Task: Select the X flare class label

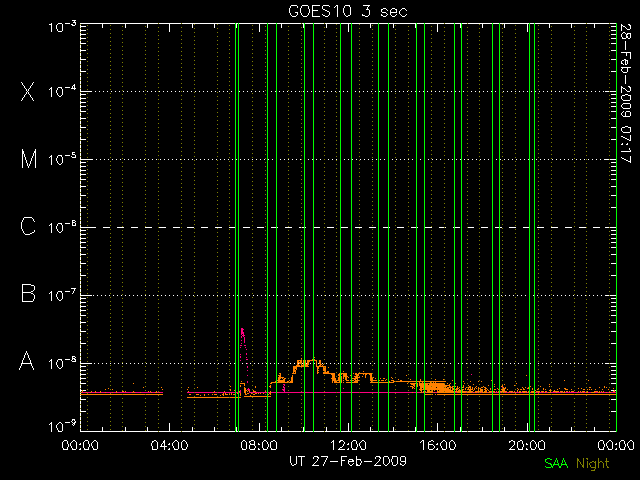Action: pos(27,91)
